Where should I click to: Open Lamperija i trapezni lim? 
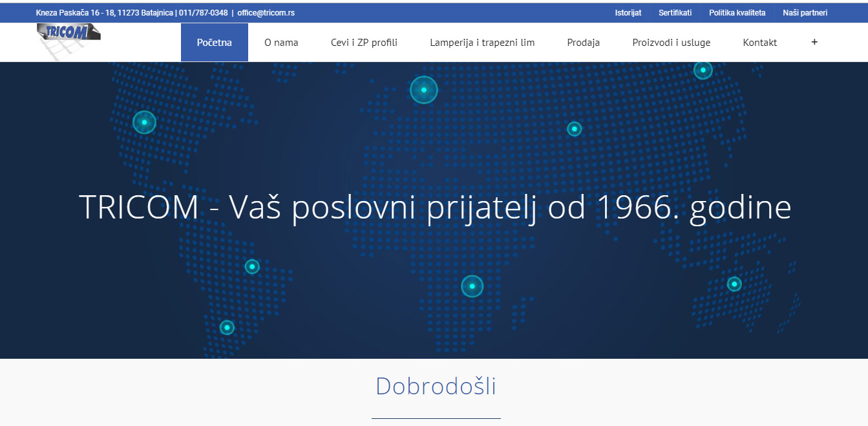click(x=482, y=43)
